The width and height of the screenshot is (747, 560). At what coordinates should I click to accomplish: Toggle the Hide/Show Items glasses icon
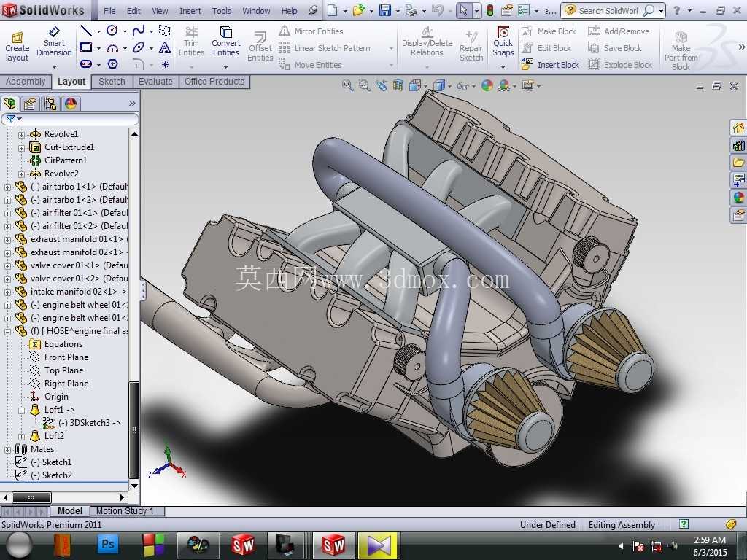pyautogui.click(x=462, y=86)
